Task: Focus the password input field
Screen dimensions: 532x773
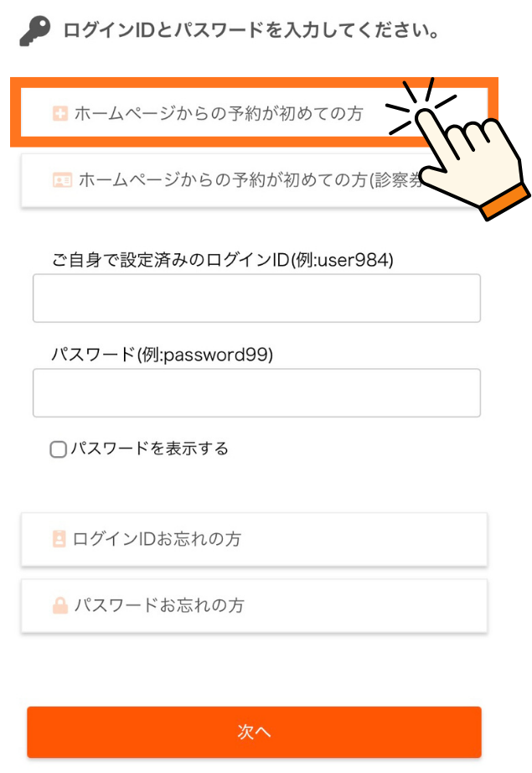Action: pyautogui.click(x=256, y=393)
